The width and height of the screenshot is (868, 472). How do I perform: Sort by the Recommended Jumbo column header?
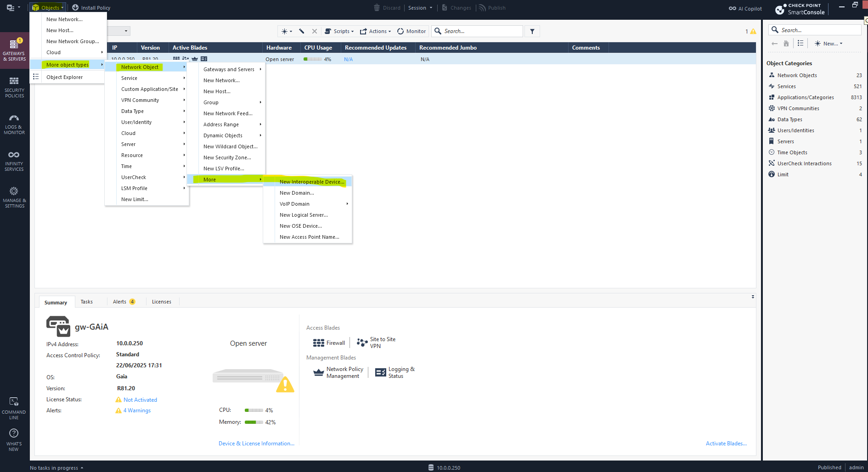[491, 48]
